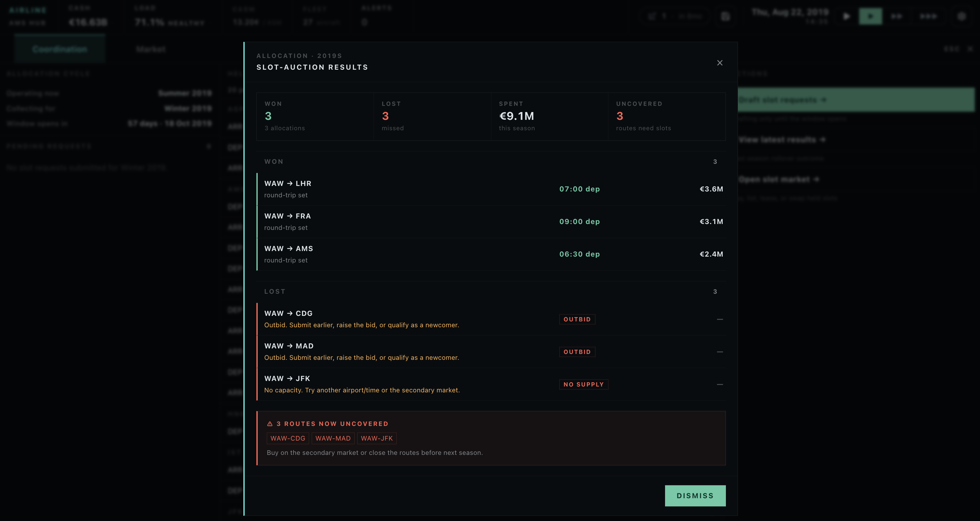980x521 pixels.
Task: Click the green 'Draft slot requests' button in the background
Action: click(856, 100)
